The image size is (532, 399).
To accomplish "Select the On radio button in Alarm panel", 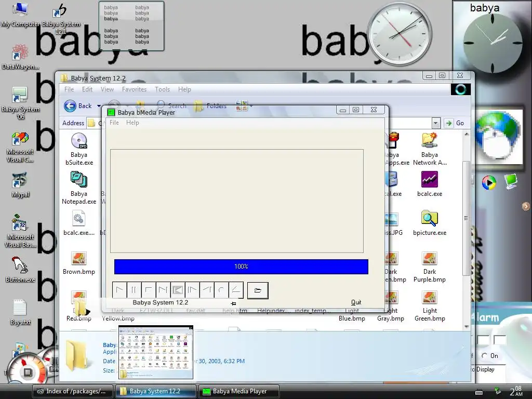I will coord(484,355).
